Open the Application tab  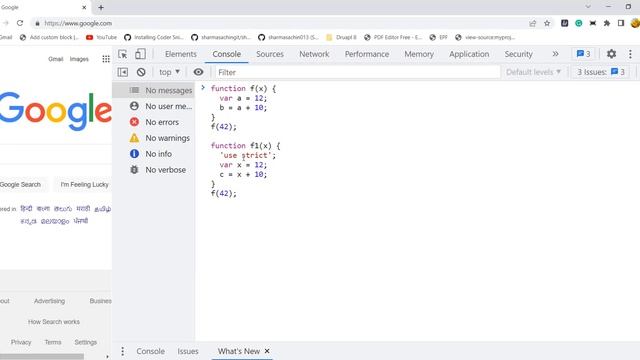coord(469,54)
